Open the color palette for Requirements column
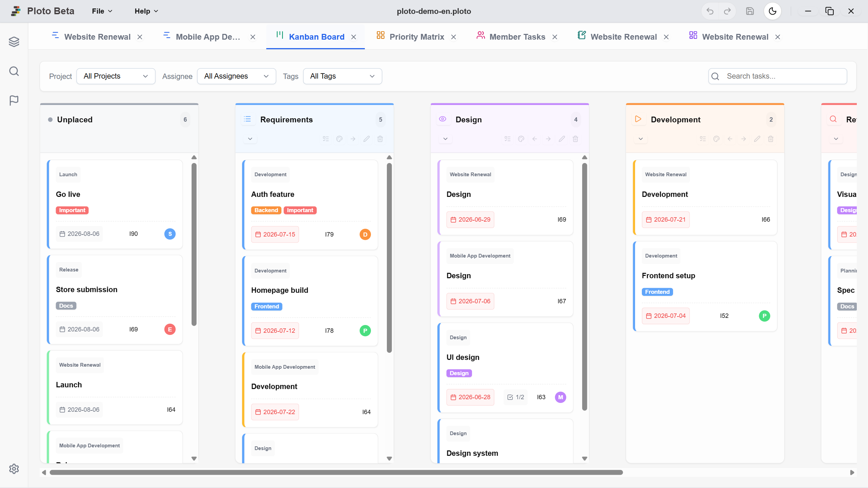This screenshot has height=488, width=868. tap(339, 139)
